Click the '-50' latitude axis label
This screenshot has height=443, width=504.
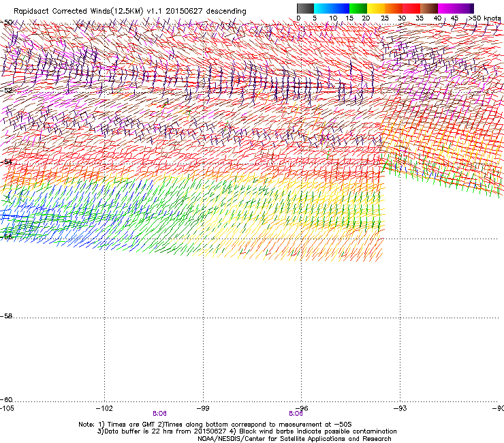point(6,22)
